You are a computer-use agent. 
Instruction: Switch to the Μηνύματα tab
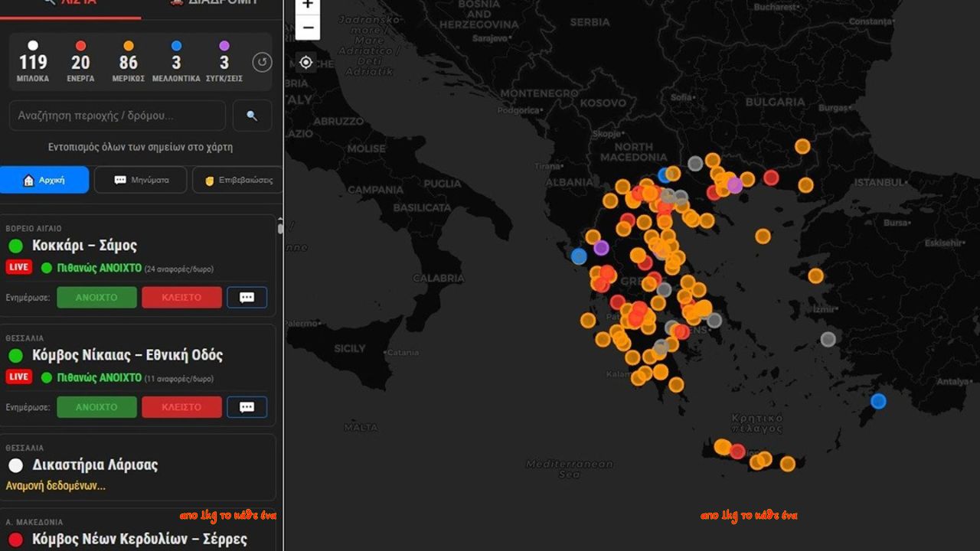point(140,180)
